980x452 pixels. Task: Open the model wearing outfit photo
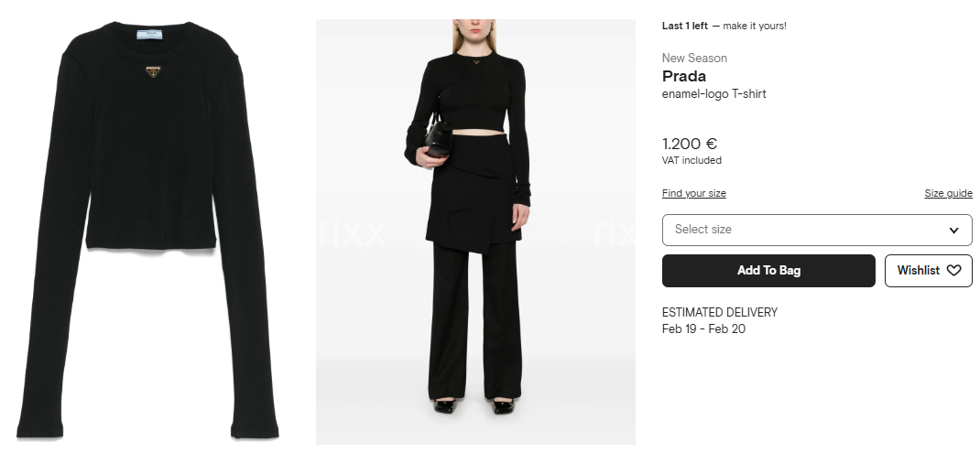(475, 231)
